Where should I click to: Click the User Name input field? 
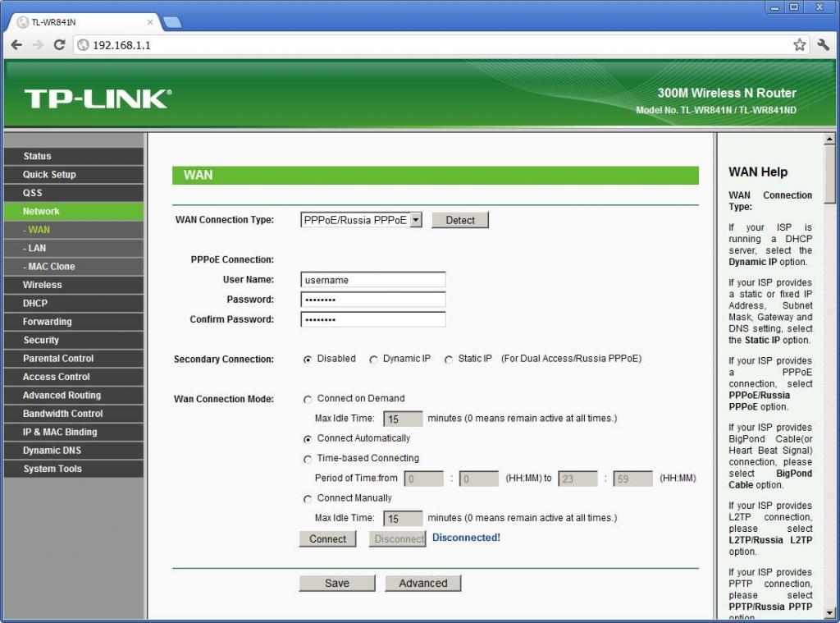[x=373, y=280]
